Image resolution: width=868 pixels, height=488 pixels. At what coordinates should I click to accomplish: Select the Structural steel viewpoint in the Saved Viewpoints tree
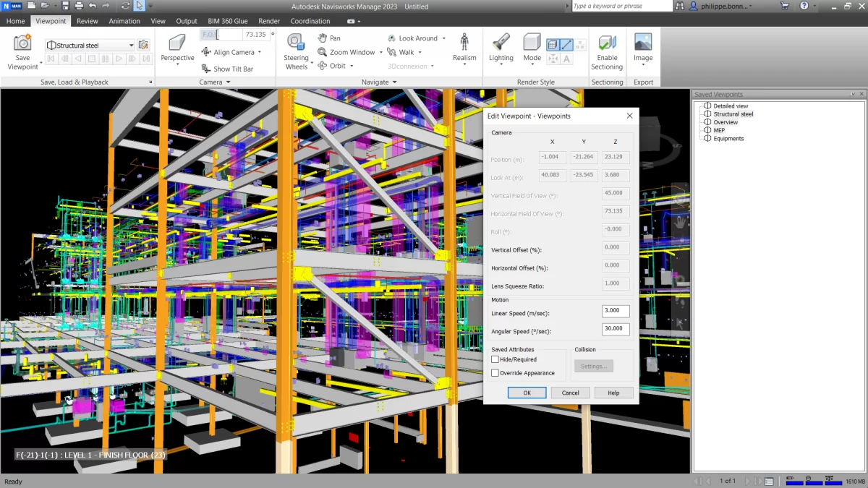click(733, 114)
